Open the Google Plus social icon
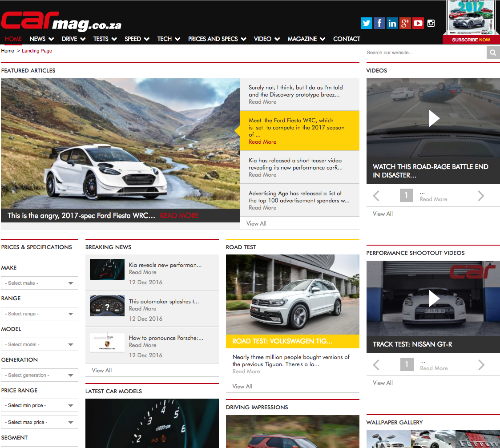 405,23
